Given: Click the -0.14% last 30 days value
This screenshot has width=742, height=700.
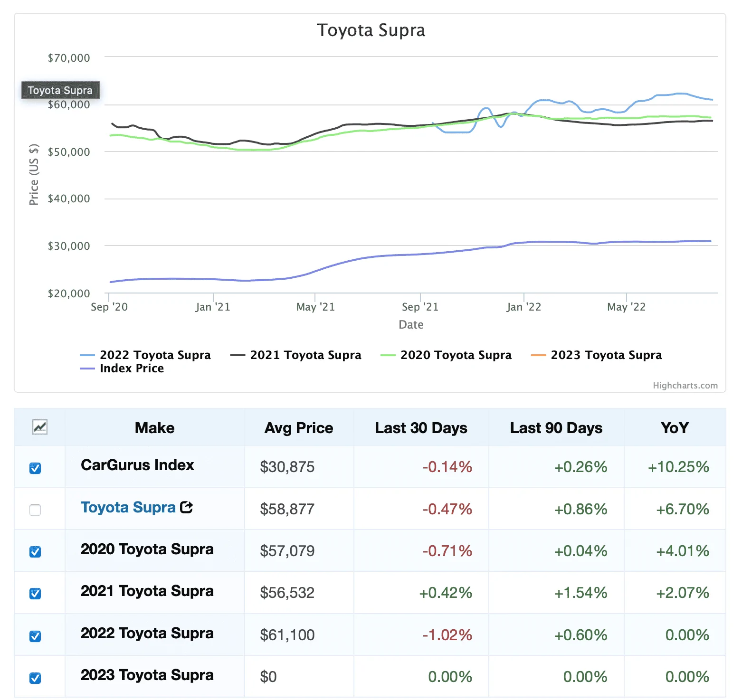Looking at the screenshot, I should coord(447,467).
